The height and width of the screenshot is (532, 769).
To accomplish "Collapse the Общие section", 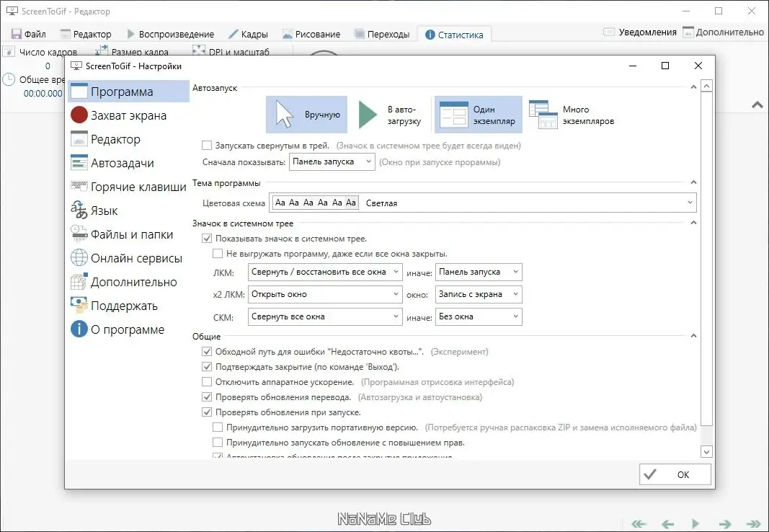I will coord(693,336).
